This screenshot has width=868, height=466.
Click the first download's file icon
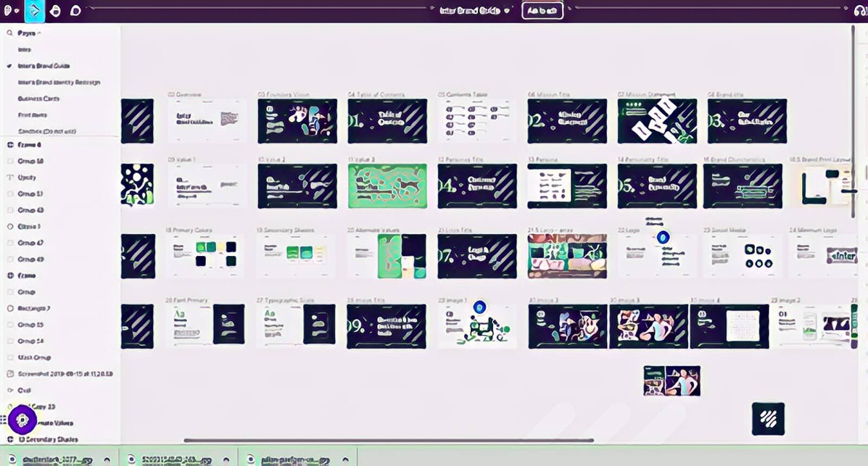[x=12, y=459]
